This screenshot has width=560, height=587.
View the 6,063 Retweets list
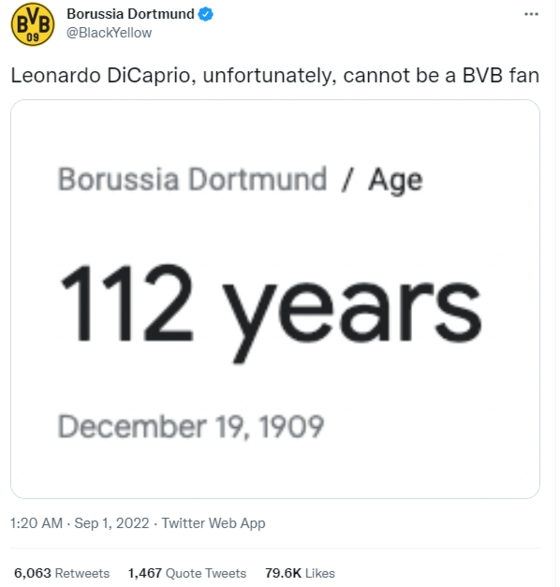coord(62,573)
